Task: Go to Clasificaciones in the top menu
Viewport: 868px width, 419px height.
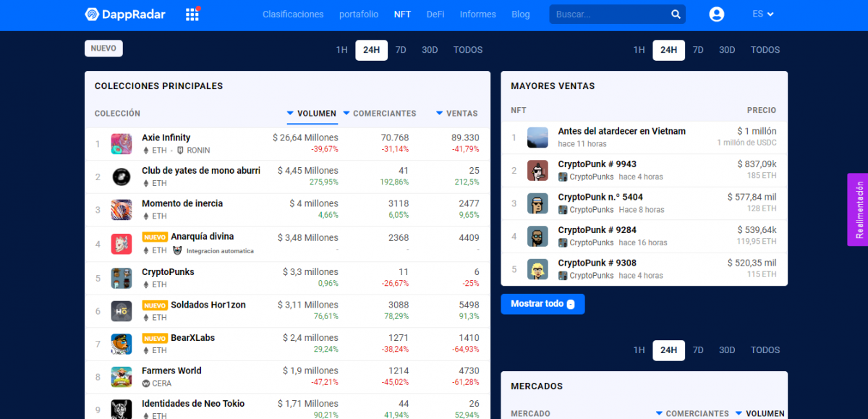Action: (x=293, y=14)
